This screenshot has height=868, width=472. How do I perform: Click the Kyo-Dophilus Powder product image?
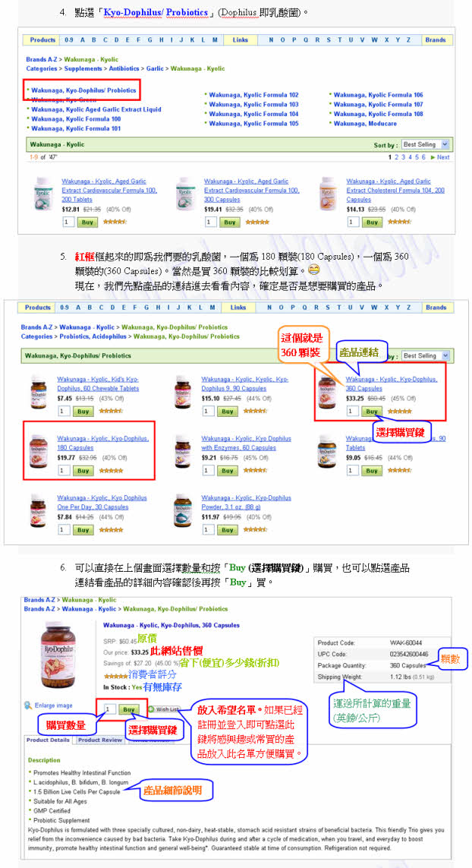click(x=183, y=511)
